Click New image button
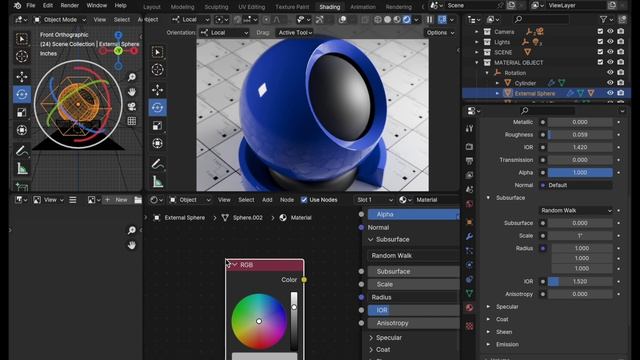The width and height of the screenshot is (640, 360). click(x=117, y=200)
